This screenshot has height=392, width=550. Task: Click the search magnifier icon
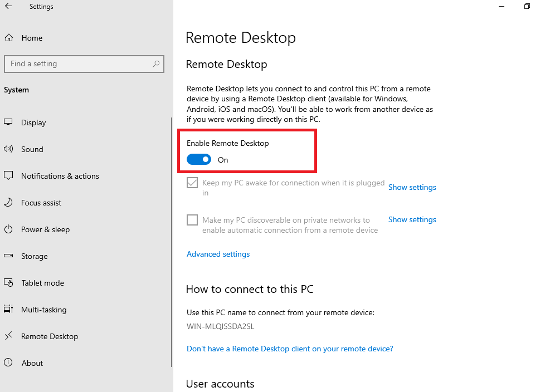pyautogui.click(x=155, y=64)
